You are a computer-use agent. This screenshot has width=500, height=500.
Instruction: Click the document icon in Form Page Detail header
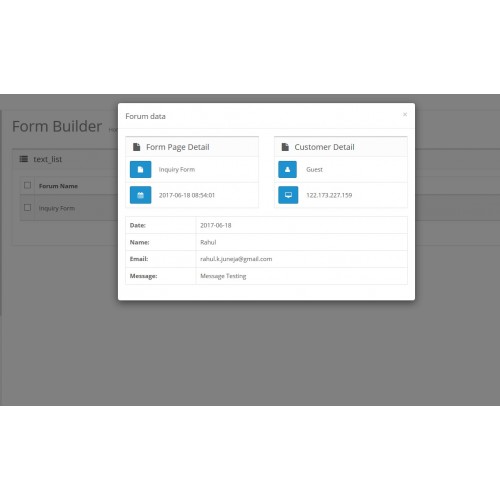(137, 147)
